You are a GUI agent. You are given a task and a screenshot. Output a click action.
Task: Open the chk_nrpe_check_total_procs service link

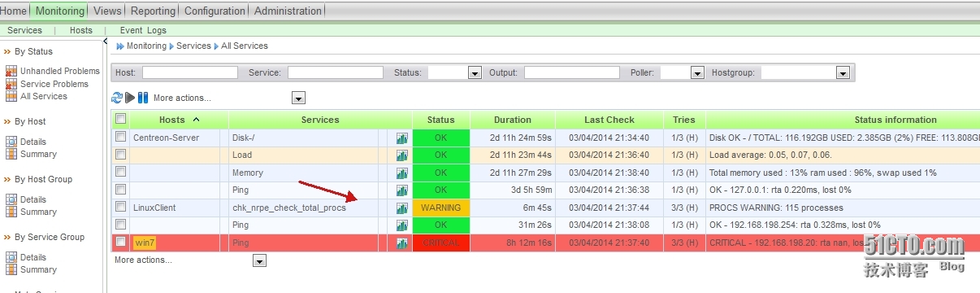289,208
